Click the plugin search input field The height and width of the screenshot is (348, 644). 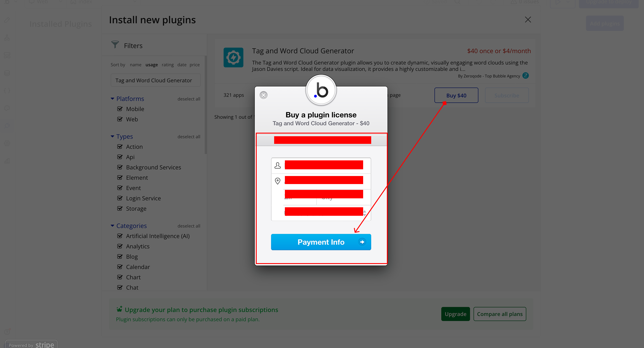coord(155,80)
